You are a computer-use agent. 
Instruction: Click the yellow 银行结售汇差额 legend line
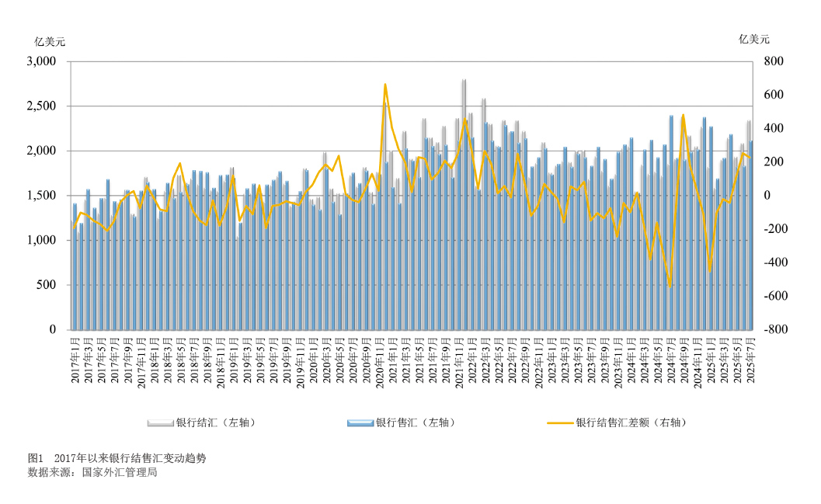pyautogui.click(x=559, y=423)
